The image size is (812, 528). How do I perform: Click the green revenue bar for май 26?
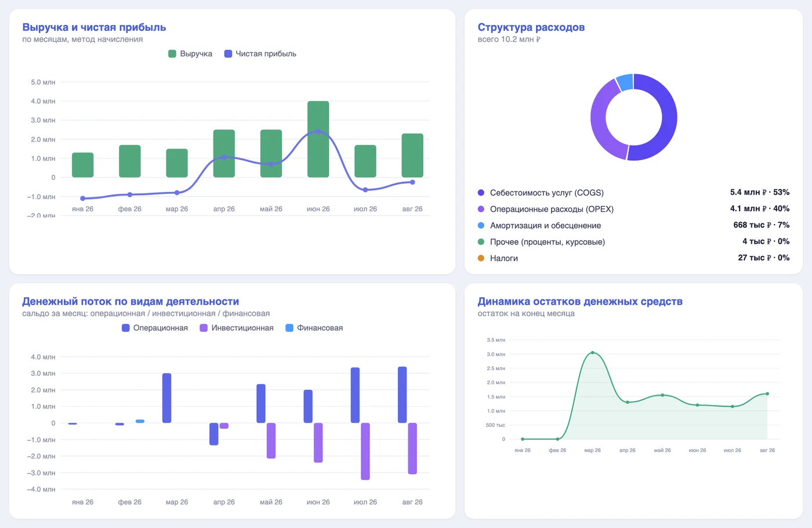click(x=271, y=154)
